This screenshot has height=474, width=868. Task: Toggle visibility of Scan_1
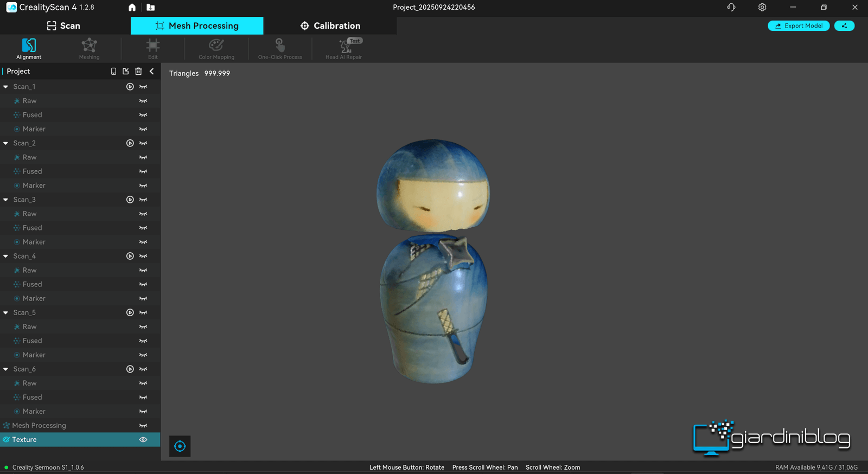coord(143,87)
